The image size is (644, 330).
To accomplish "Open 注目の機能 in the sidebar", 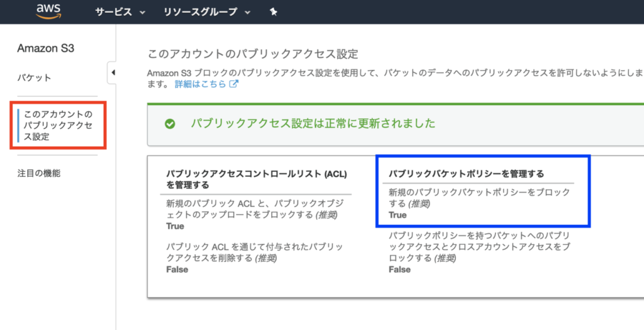I will [x=38, y=173].
